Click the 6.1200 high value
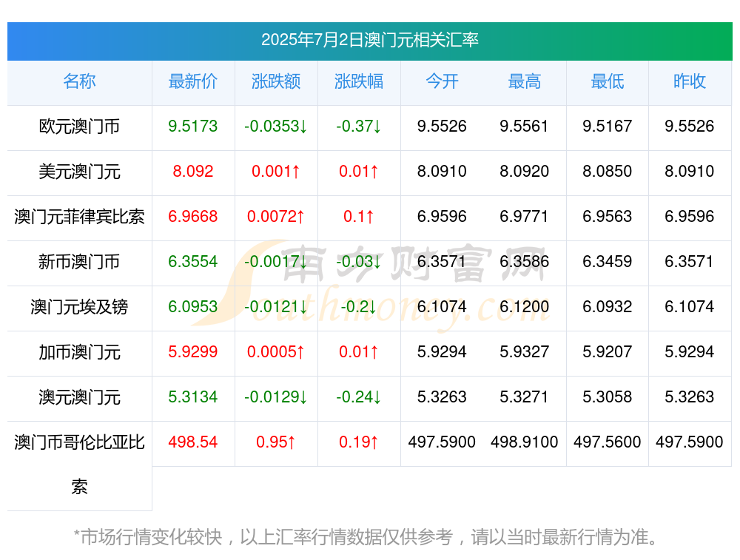 525,307
